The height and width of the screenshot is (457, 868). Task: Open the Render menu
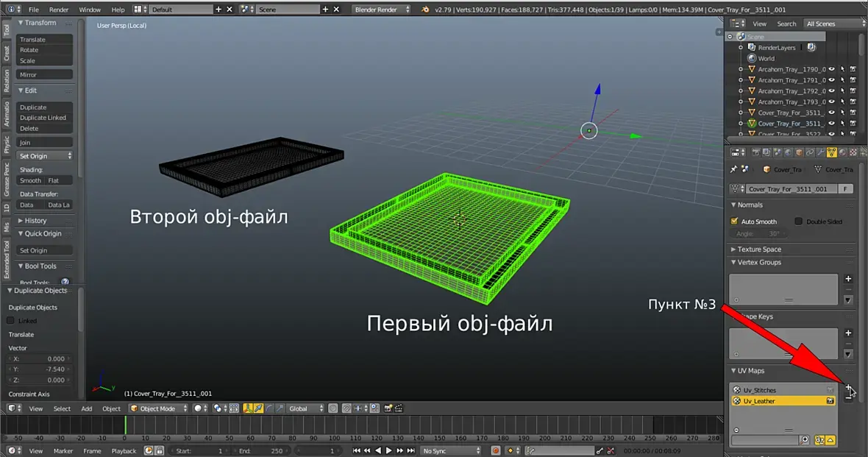tap(59, 10)
